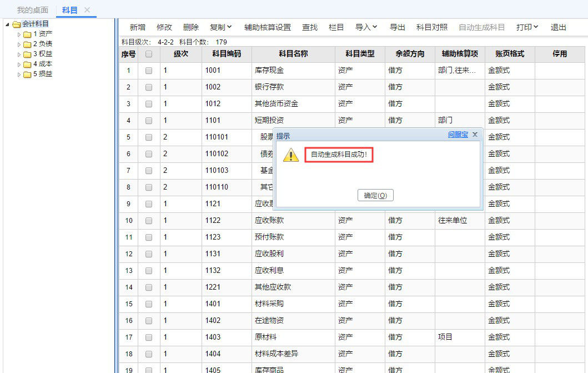Viewport: 588px width, 373px height.
Task: Toggle the select-all checkbox in table header
Action: click(149, 54)
